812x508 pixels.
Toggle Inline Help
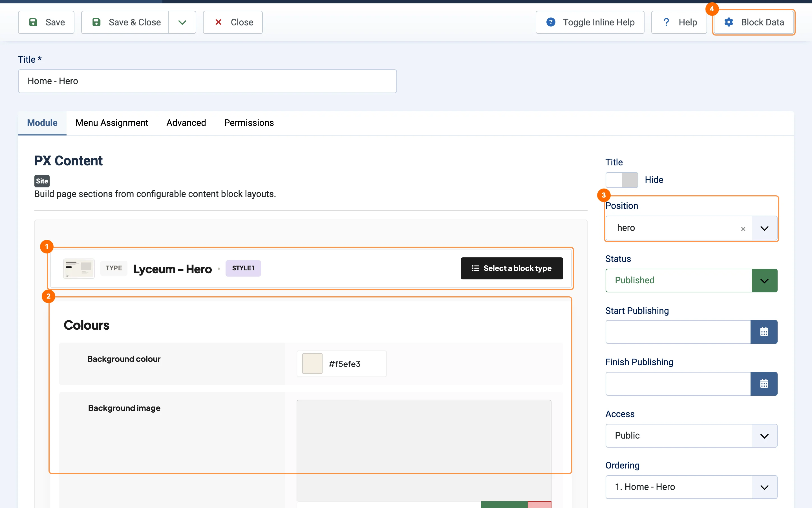590,22
